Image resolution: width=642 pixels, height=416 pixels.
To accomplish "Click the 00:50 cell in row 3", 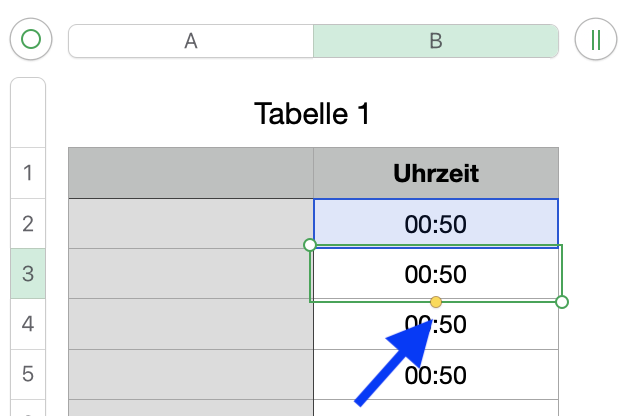I will coord(436,274).
